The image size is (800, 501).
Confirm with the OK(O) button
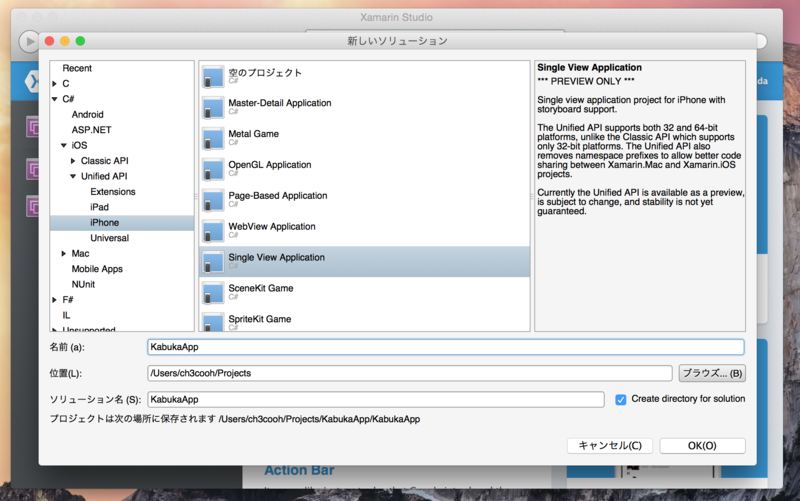(703, 445)
